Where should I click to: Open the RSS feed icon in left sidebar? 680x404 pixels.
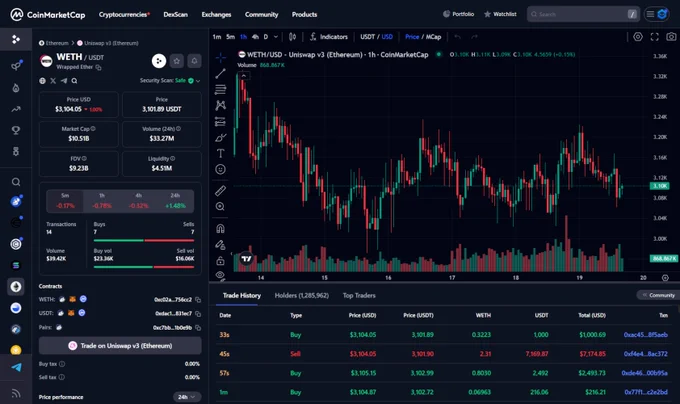[16, 393]
